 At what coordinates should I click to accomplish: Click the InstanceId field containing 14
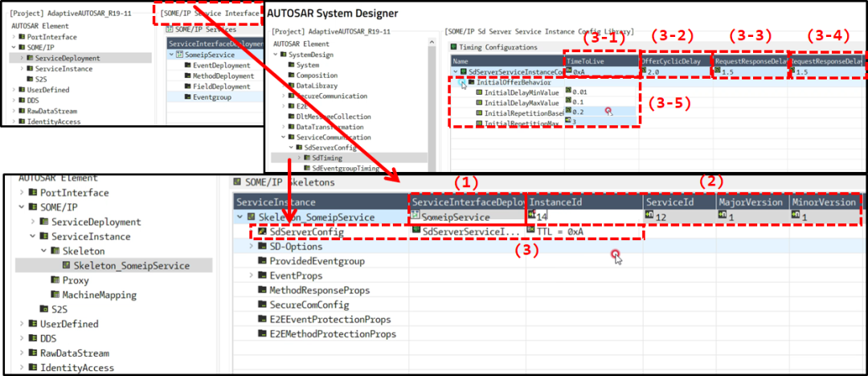pyautogui.click(x=584, y=217)
